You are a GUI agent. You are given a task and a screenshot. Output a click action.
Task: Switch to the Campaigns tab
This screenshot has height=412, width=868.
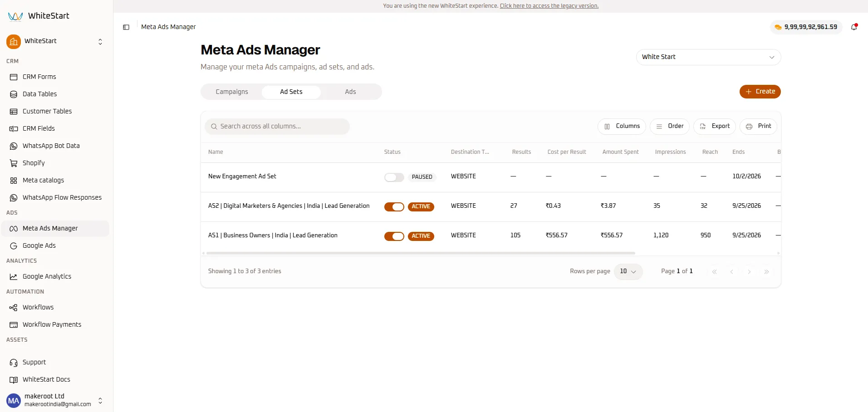coord(232,92)
